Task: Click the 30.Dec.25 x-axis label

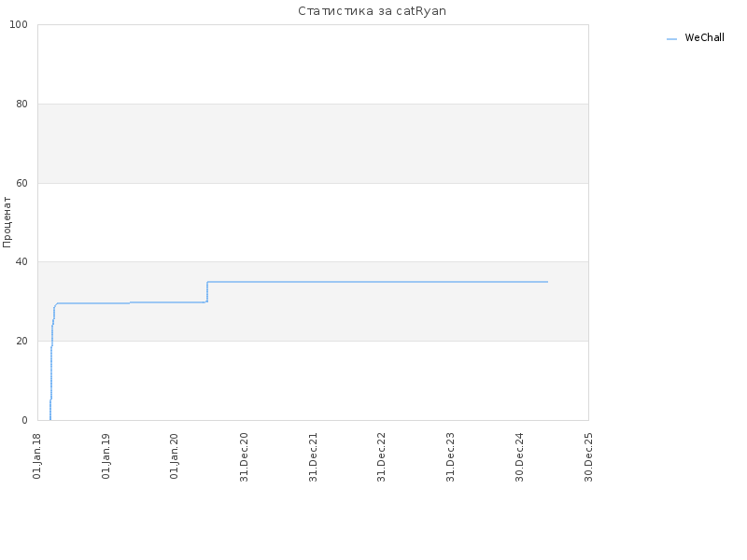Action: (x=589, y=455)
